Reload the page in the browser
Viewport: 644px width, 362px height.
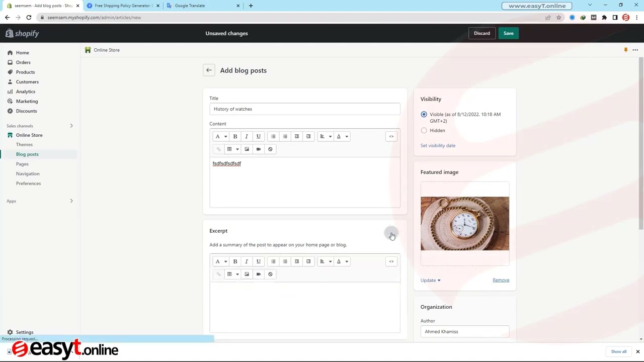click(29, 17)
